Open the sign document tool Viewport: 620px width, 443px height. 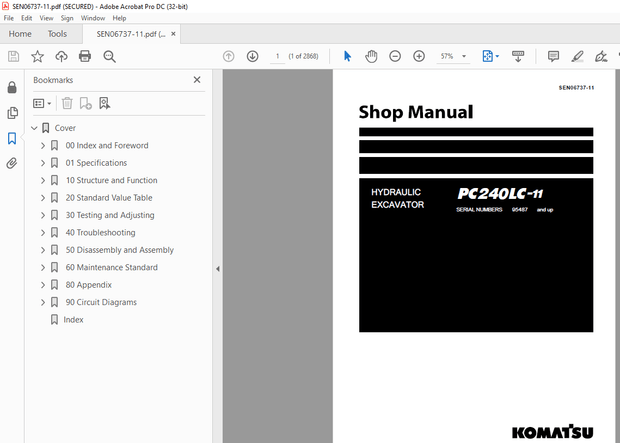(x=601, y=57)
